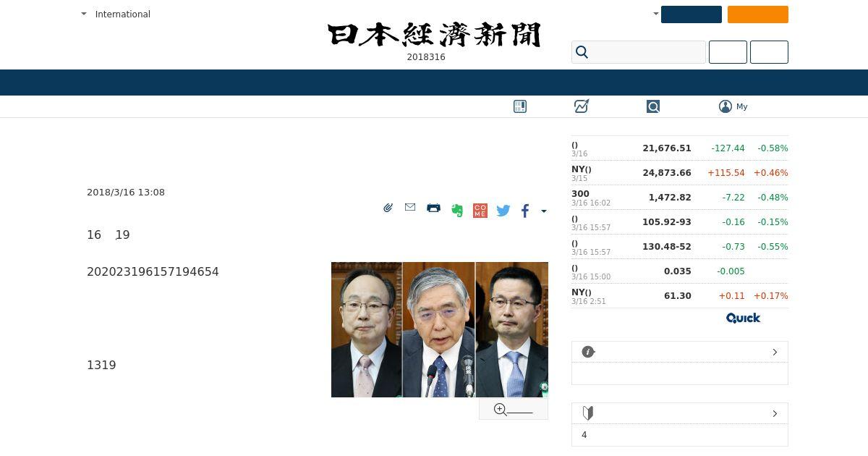
Task: Click the orange header button
Action: click(758, 14)
